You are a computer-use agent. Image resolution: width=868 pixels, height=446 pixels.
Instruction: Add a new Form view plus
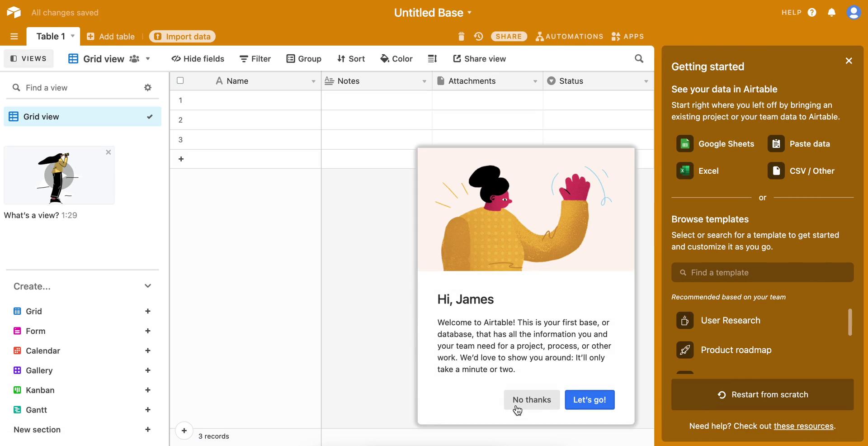147,331
